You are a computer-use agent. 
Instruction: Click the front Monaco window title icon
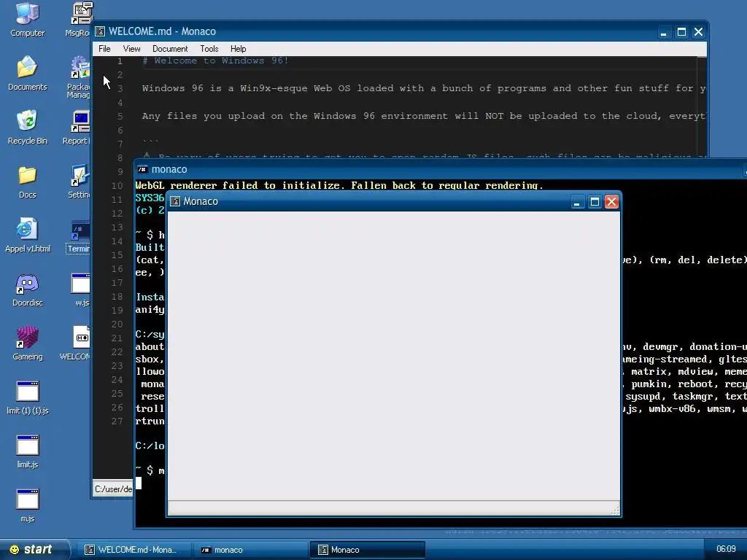[x=175, y=201]
